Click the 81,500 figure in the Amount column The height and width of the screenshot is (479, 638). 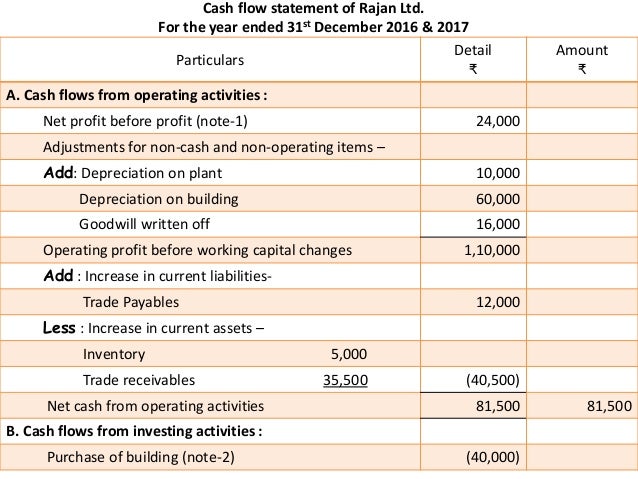[606, 407]
